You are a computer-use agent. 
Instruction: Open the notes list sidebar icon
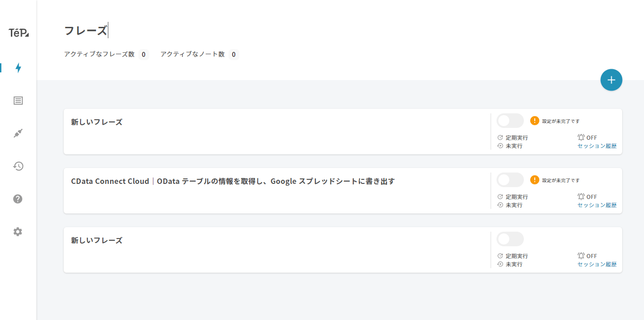tap(18, 101)
